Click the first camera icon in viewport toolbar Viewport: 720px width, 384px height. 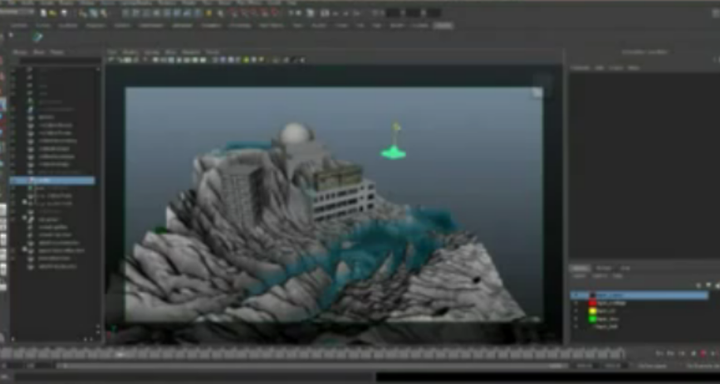point(111,60)
